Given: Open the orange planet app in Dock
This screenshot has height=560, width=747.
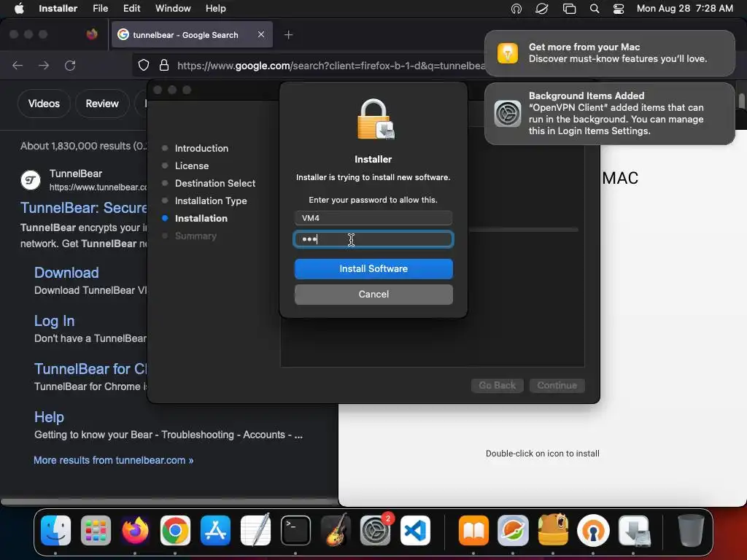Looking at the screenshot, I should coord(513,530).
